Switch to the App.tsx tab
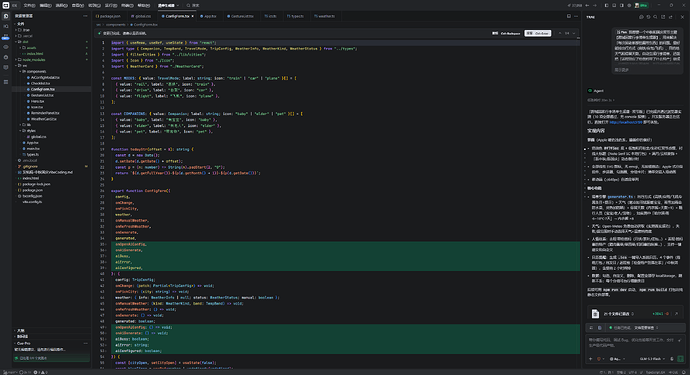This screenshot has width=690, height=375. point(209,16)
